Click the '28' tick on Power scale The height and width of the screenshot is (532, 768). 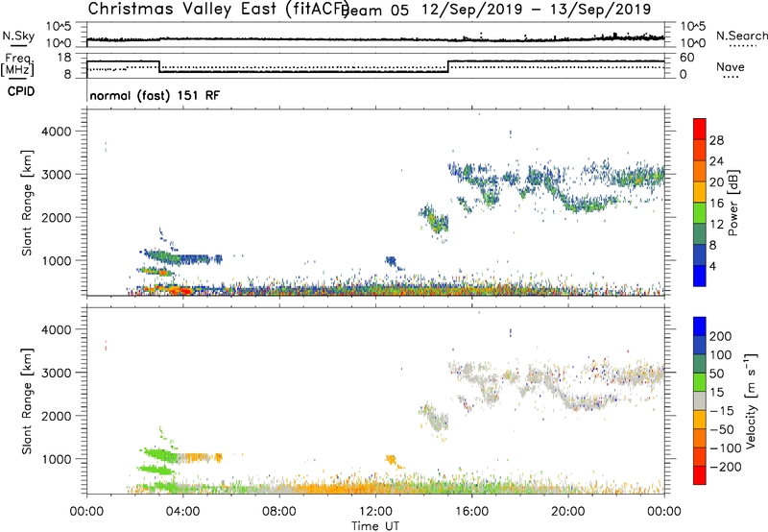coord(716,140)
